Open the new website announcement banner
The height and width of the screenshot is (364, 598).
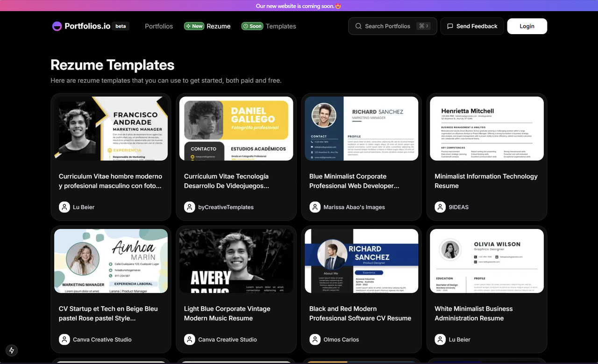click(x=298, y=6)
